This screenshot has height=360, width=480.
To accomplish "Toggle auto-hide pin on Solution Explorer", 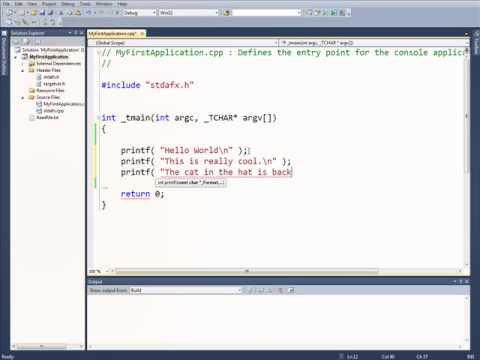I will tap(76, 33).
